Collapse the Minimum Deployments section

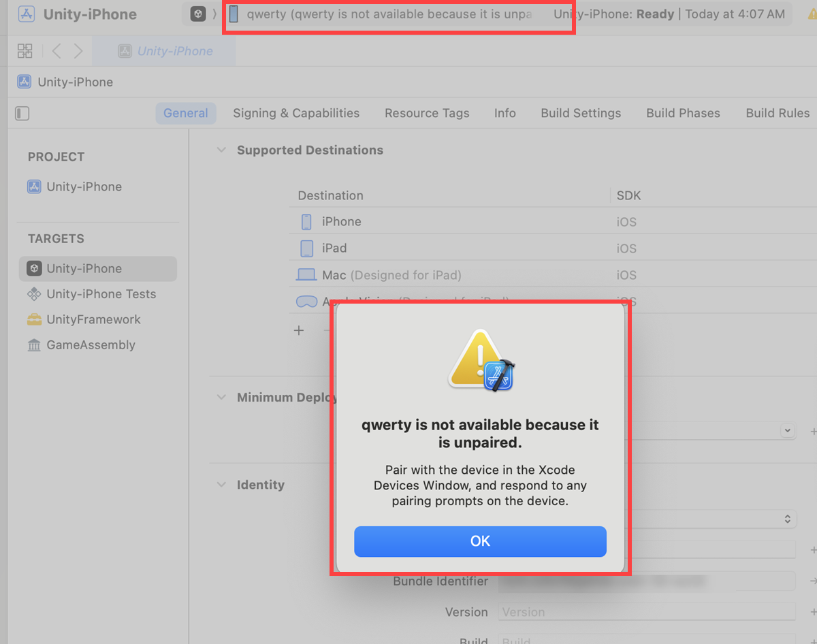click(221, 398)
